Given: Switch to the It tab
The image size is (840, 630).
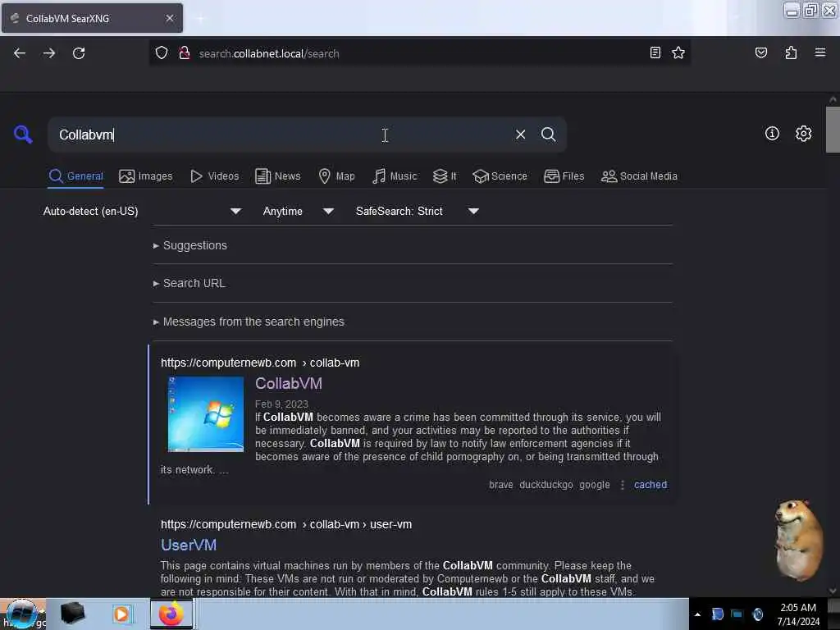Looking at the screenshot, I should pyautogui.click(x=445, y=176).
